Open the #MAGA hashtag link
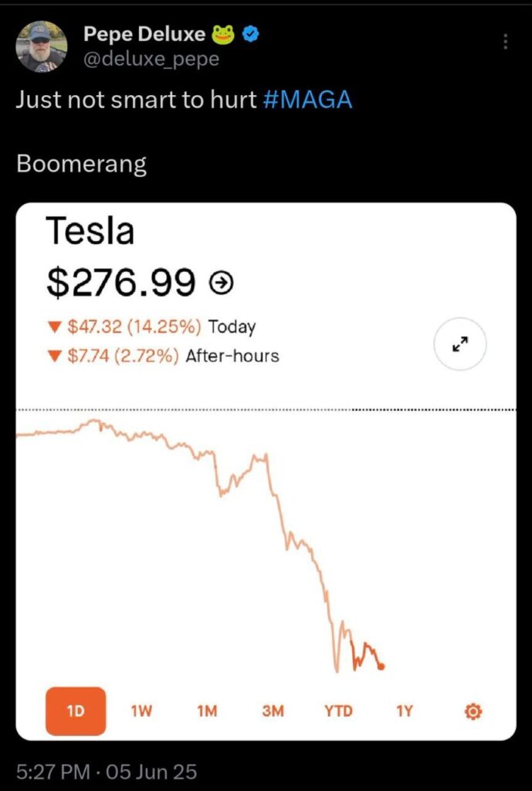The image size is (532, 791). [x=307, y=100]
